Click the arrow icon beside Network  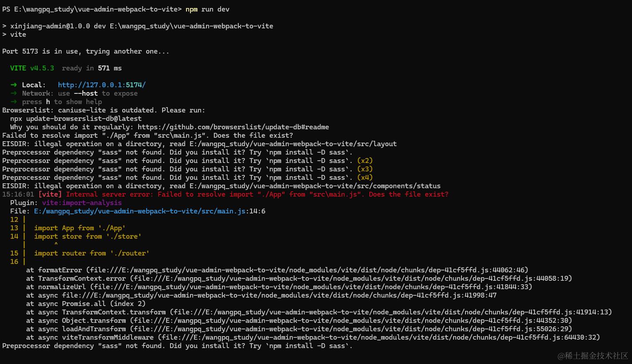[x=14, y=93]
